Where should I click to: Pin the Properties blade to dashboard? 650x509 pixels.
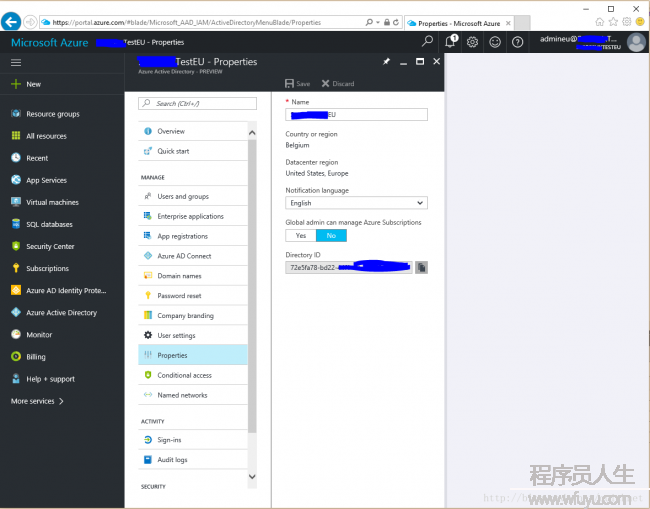coord(386,62)
